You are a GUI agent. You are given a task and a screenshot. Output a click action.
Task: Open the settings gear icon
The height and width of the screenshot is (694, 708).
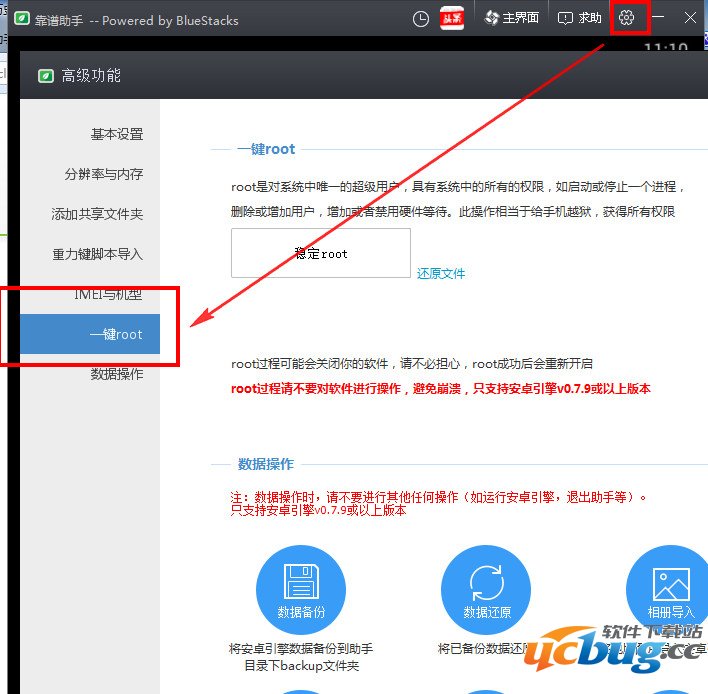tap(626, 18)
